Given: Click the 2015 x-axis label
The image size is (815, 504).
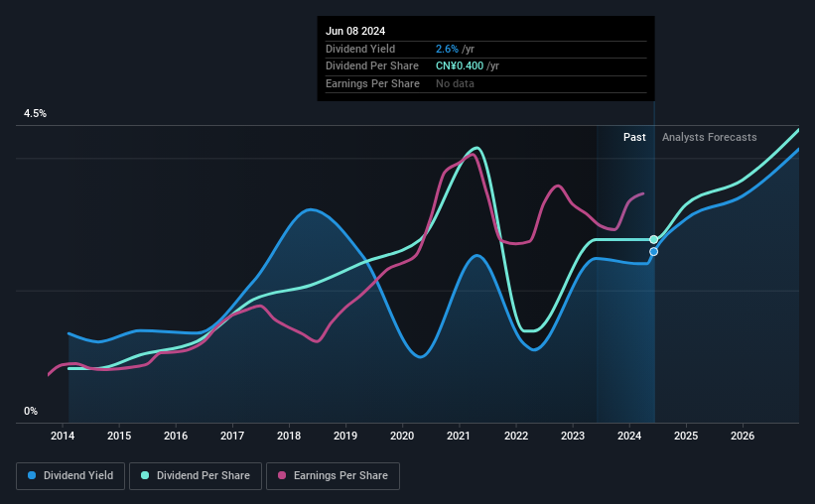Looking at the screenshot, I should [119, 436].
